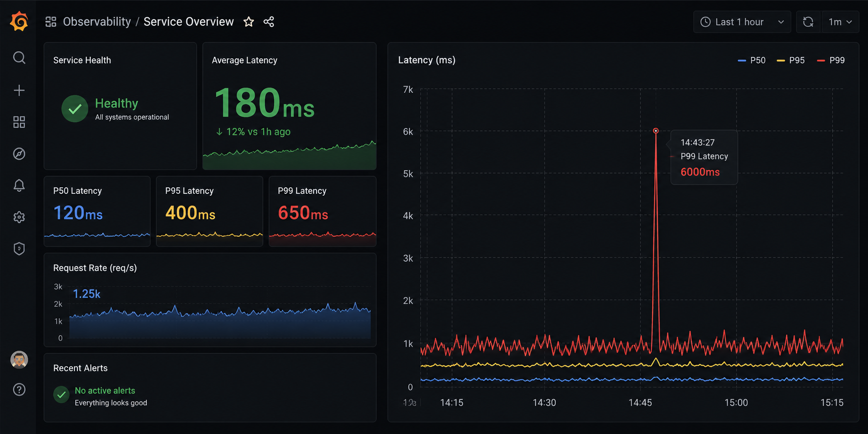
Task: Click the P99 spike point at 6000ms
Action: pos(656,131)
